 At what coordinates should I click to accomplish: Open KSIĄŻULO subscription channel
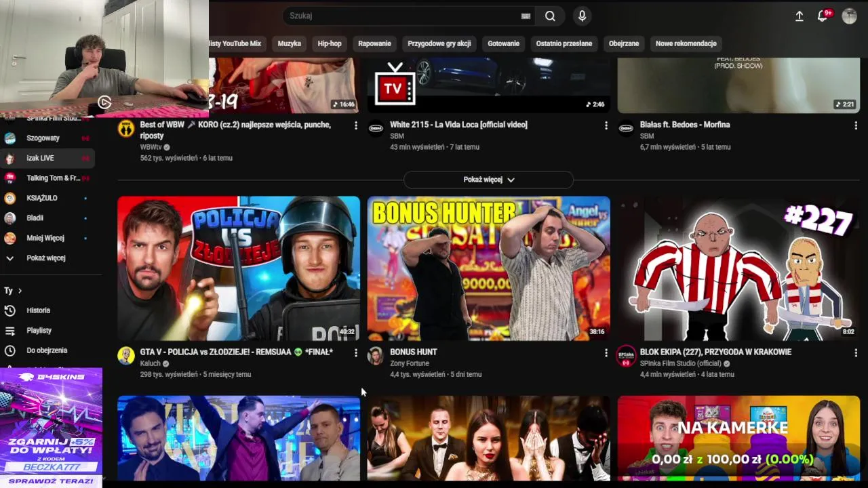[x=47, y=198]
